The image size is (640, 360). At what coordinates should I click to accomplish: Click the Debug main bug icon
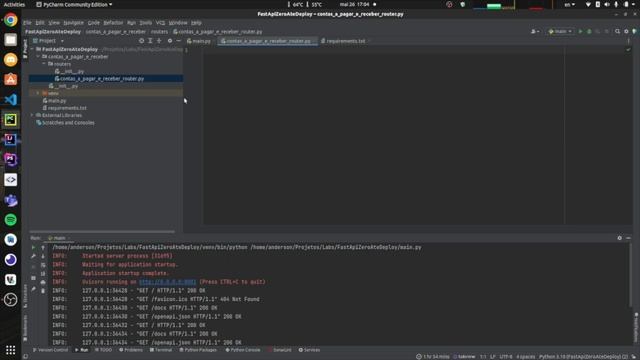pos(589,31)
